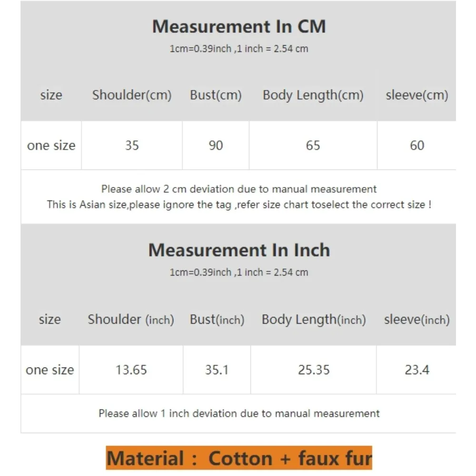Select the bust value 90 cell
Viewport: 476px width, 476px height.
[216, 145]
